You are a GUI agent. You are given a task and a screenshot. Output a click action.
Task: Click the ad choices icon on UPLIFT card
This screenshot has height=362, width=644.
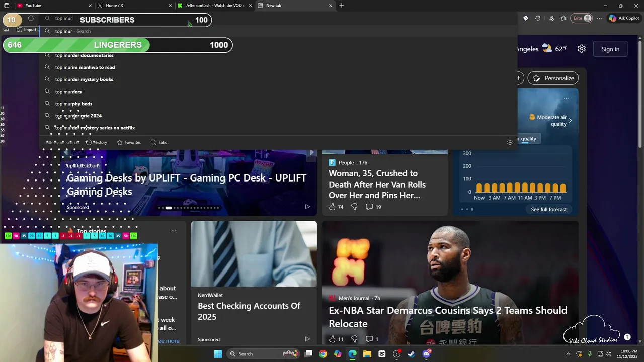[x=307, y=207]
